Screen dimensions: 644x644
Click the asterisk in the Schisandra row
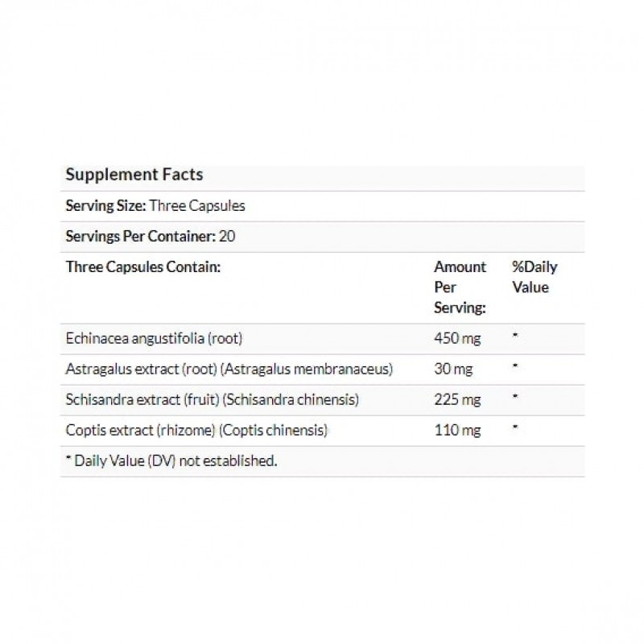(515, 397)
